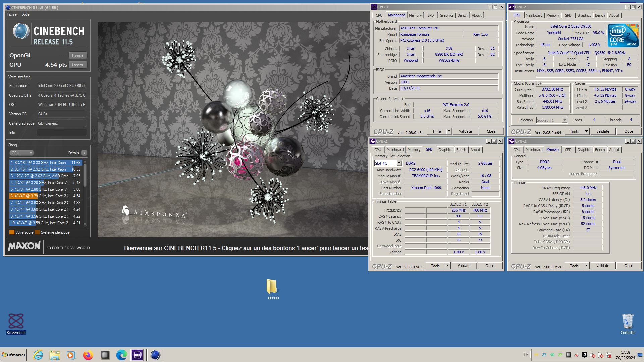Open the Corbeille recycle bin
This screenshot has height=362, width=644.
627,324
